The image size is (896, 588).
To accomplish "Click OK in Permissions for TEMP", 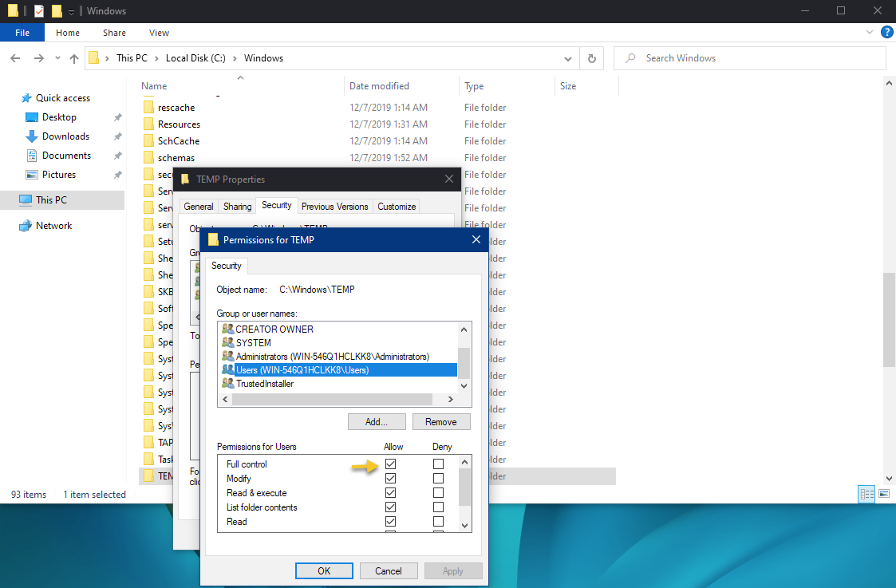I will point(324,571).
